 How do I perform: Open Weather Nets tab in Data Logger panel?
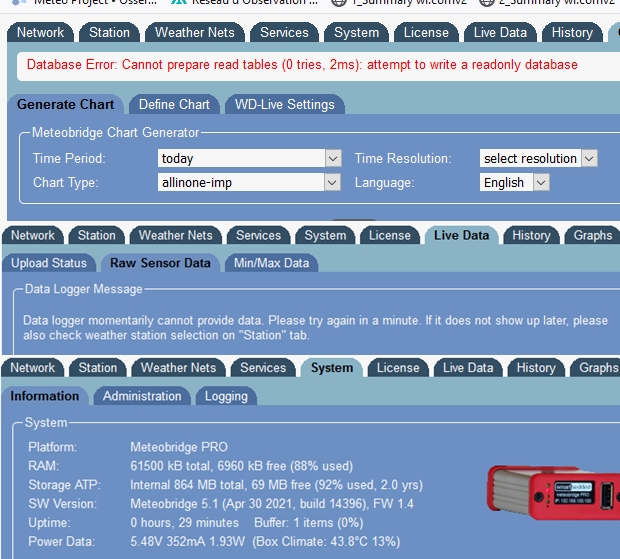click(x=176, y=235)
